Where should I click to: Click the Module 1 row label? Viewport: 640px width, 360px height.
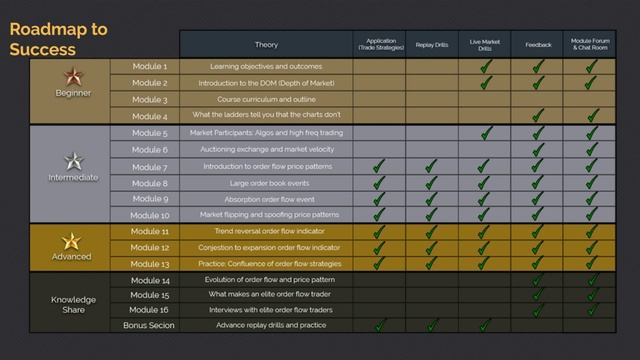(x=149, y=66)
